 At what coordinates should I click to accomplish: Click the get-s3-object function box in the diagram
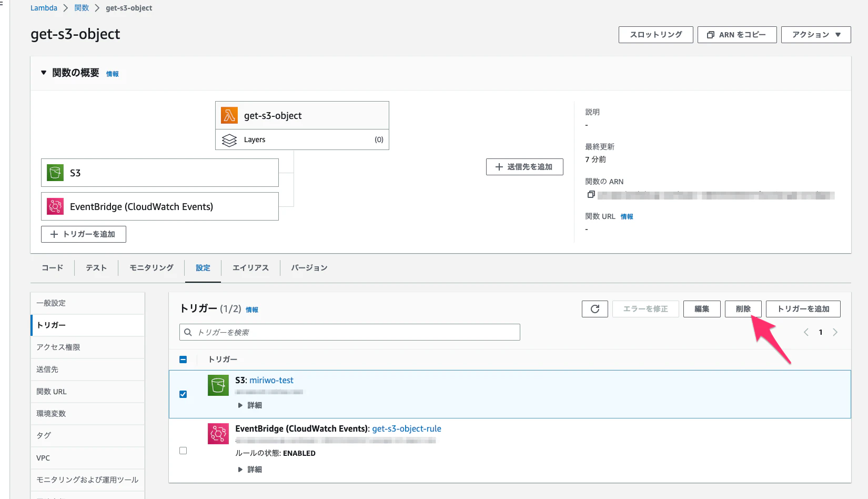click(302, 115)
